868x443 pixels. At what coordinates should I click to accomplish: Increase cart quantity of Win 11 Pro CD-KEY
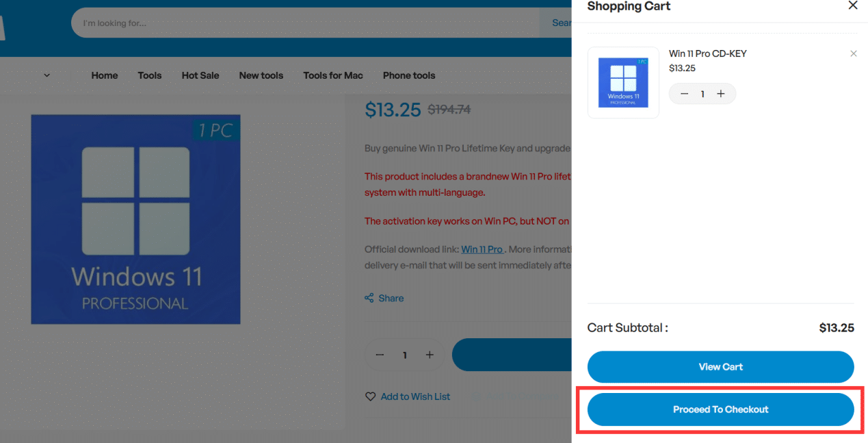point(721,94)
